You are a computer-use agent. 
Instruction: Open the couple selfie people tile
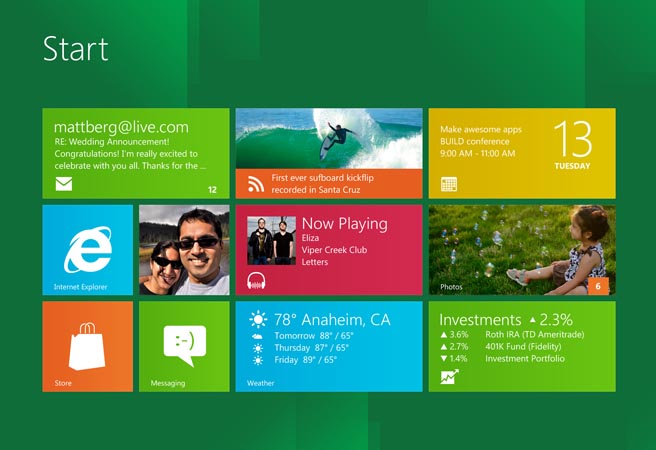click(184, 250)
